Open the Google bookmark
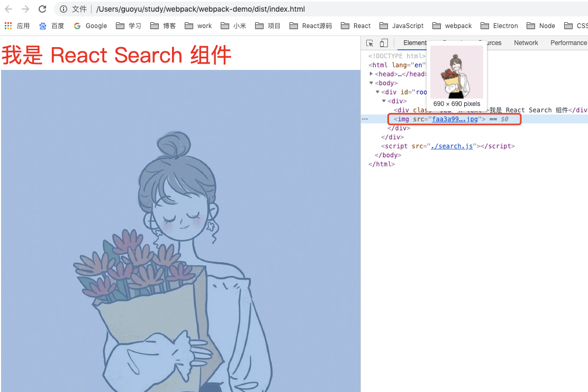Viewport: 588px width, 392px height. tap(90, 25)
